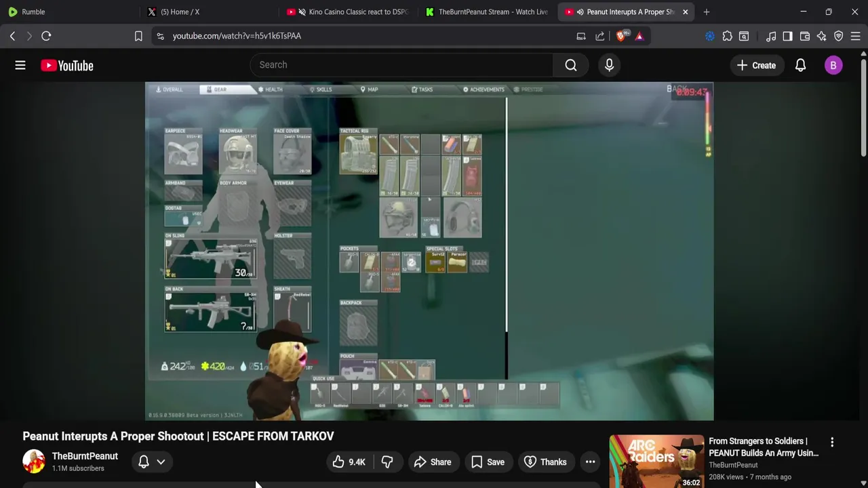This screenshot has height=488, width=868.
Task: View site information icon in address bar
Action: pyautogui.click(x=160, y=36)
